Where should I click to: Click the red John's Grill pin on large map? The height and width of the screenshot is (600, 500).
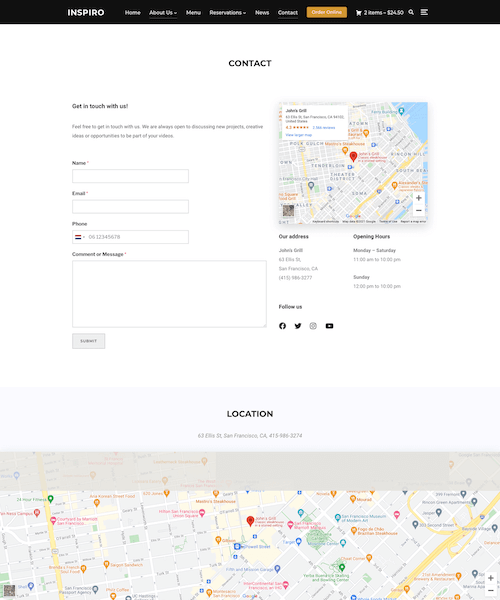click(250, 521)
